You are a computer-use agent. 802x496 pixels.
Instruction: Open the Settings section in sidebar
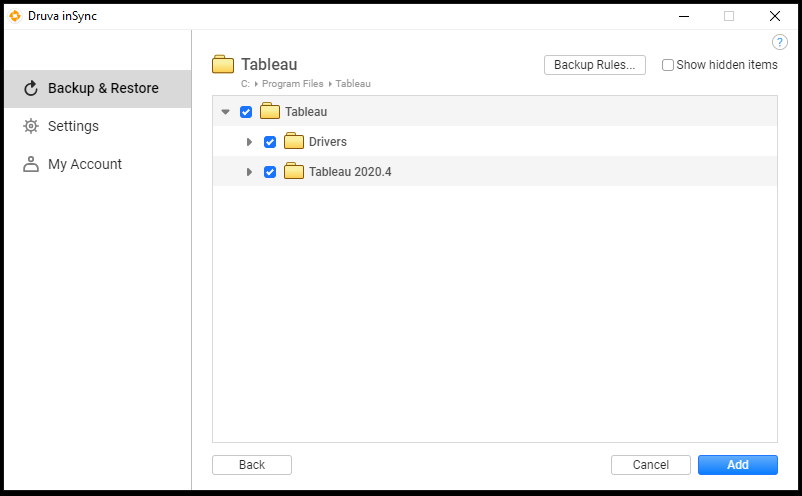point(73,126)
